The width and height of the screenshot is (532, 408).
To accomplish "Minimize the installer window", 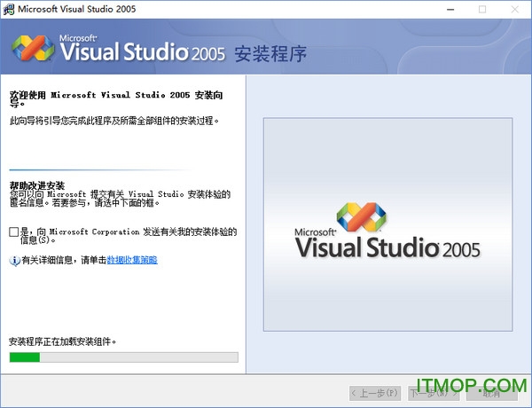I will [442, 10].
